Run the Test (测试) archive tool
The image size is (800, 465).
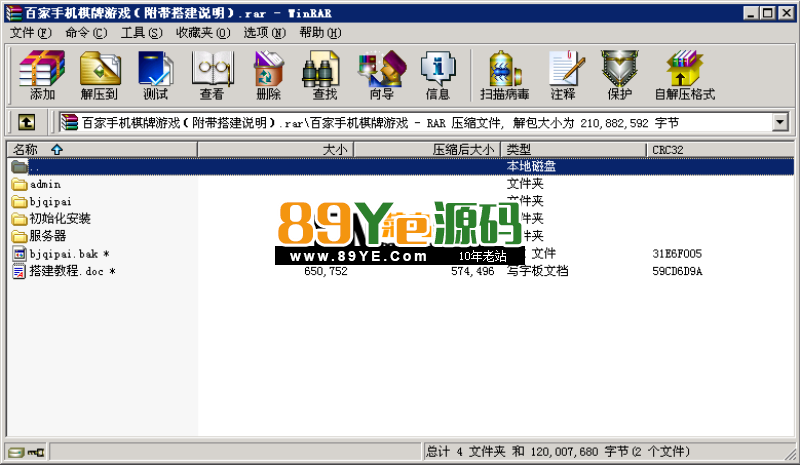(x=156, y=75)
